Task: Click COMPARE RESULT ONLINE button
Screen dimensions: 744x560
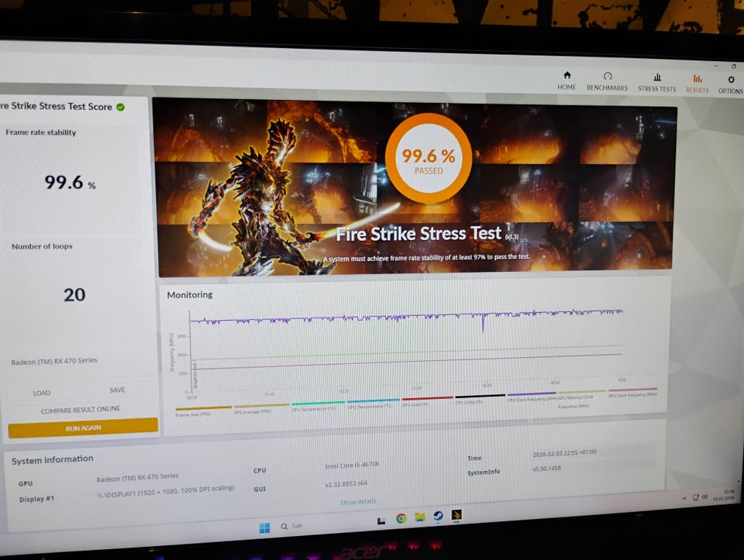Action: [80, 411]
